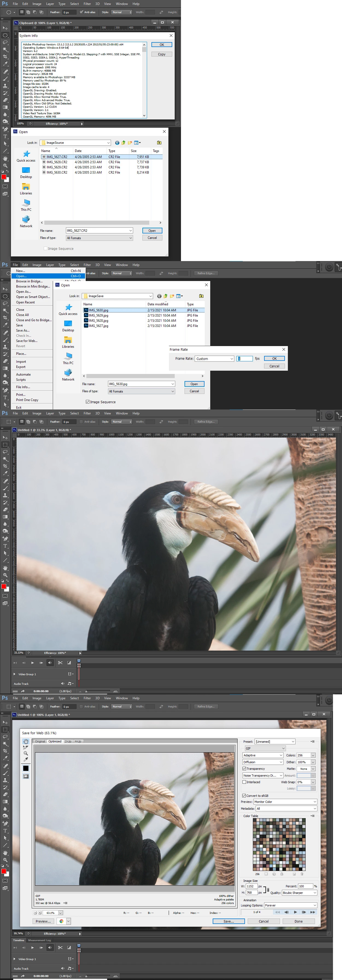Viewport: 342px width, 980px height.
Task: Choose Browse in Bridge... in File menu
Action: [x=29, y=281]
